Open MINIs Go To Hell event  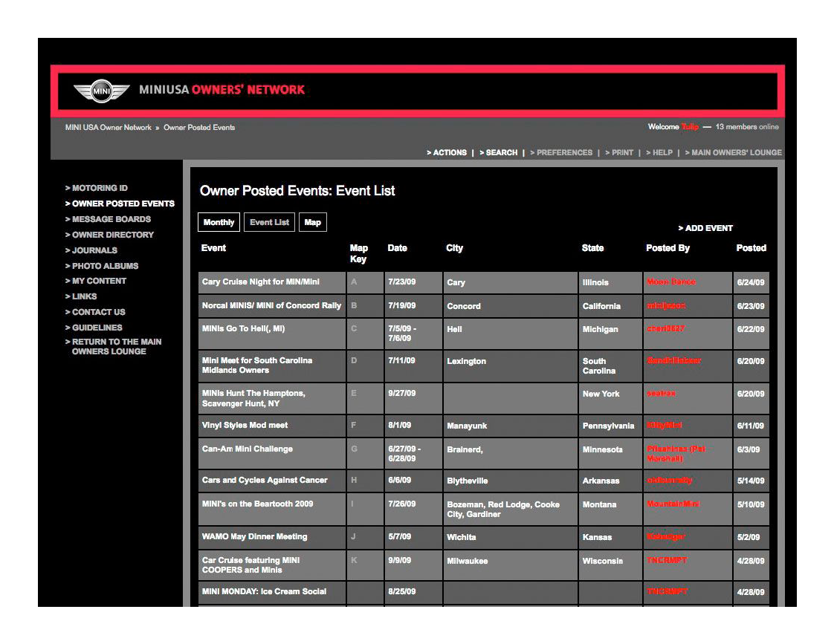[243, 328]
